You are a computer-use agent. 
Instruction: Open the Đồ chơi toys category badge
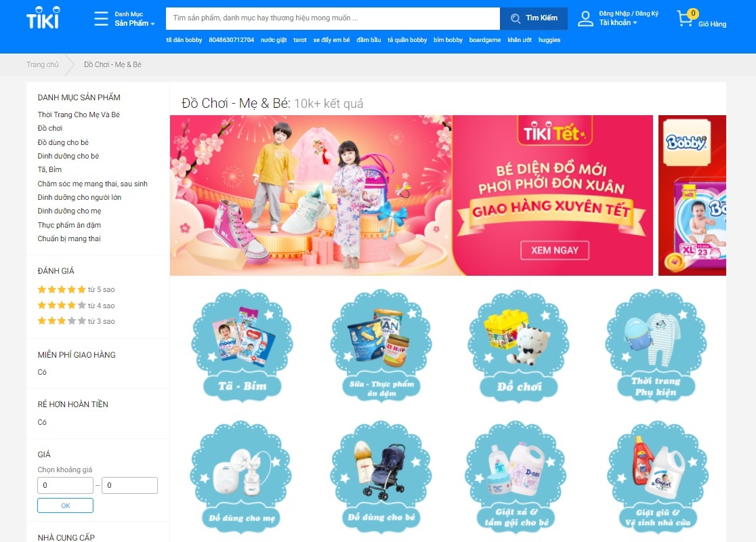coord(519,345)
